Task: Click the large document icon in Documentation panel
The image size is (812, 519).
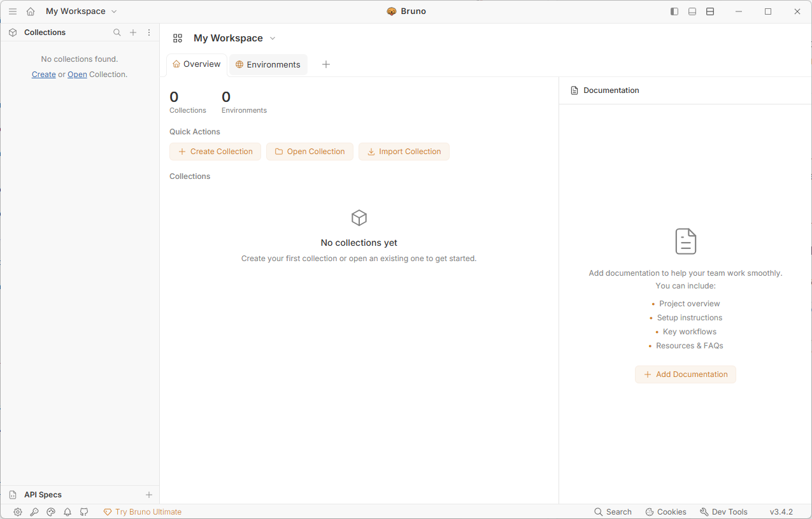Action: tap(686, 241)
